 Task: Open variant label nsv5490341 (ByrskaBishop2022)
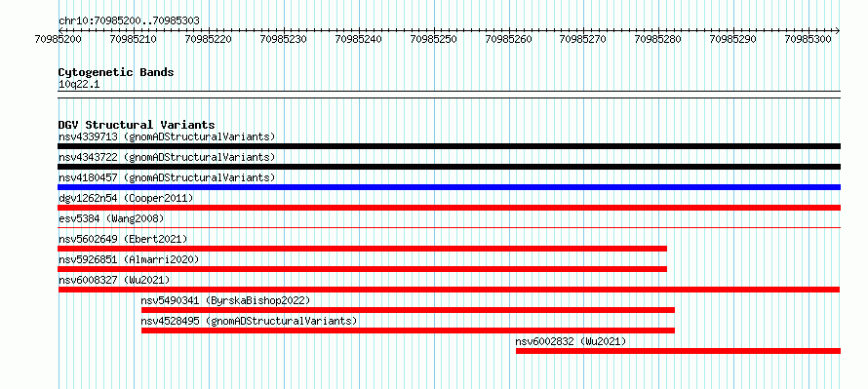coord(225,300)
